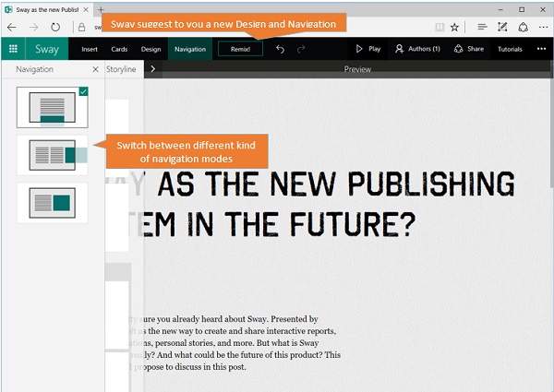Screen dimensions: 554x392
Task: Click the browser share icon
Action: pos(523,27)
